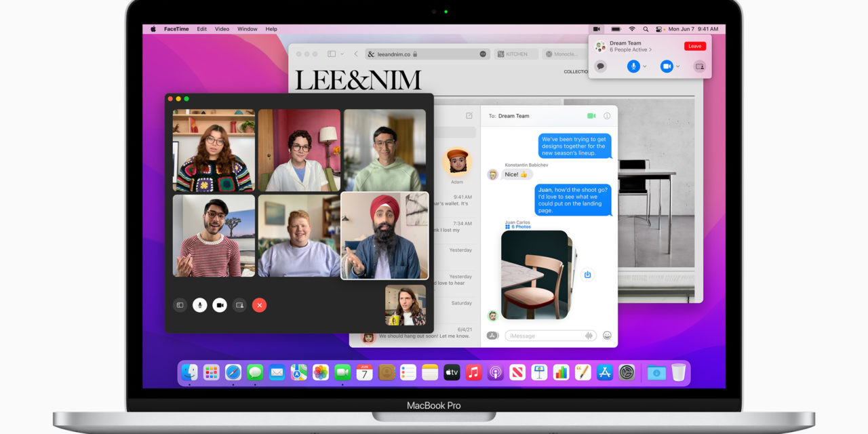Save the shared photos with download icon
Screen dimensions: 868x434
pyautogui.click(x=588, y=275)
